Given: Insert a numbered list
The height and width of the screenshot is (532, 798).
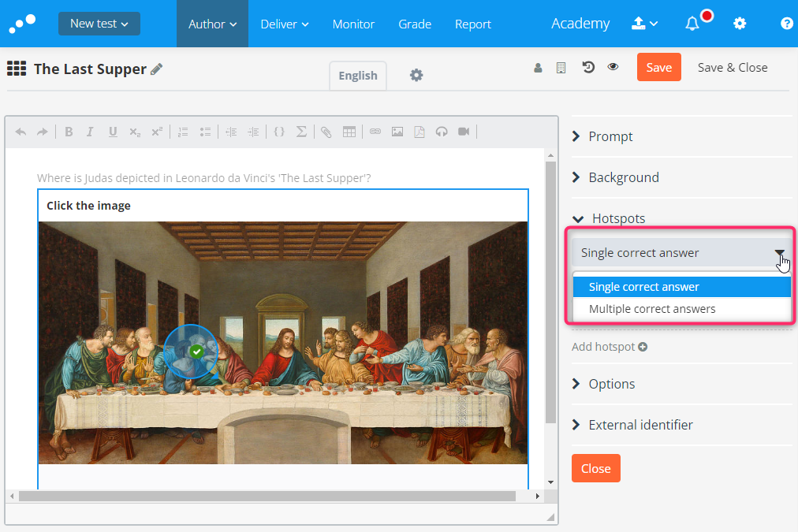Looking at the screenshot, I should click(x=183, y=132).
